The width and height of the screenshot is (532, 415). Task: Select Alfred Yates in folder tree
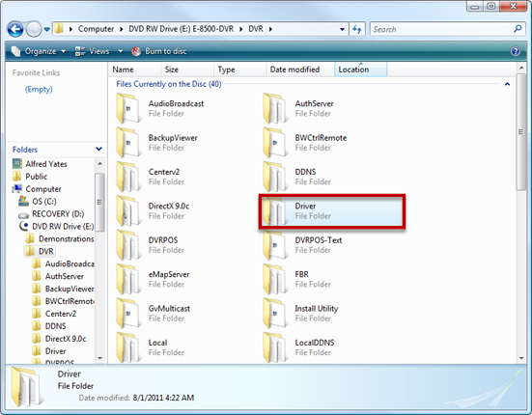click(x=40, y=164)
